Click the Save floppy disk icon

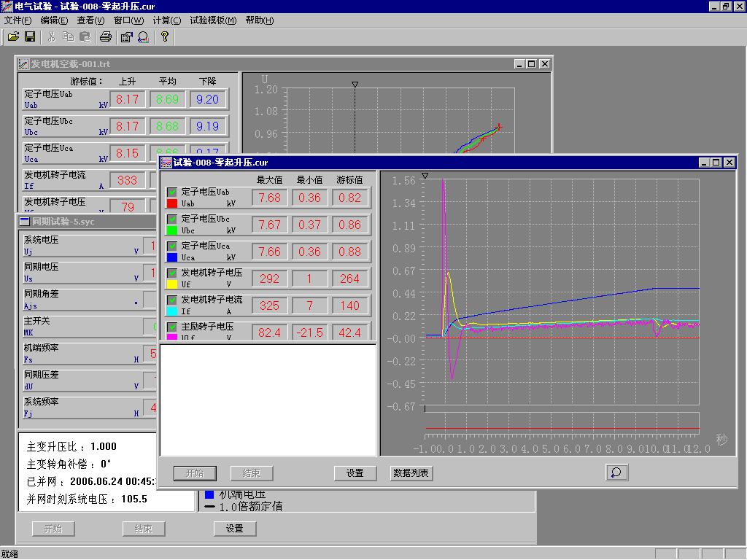click(x=30, y=36)
